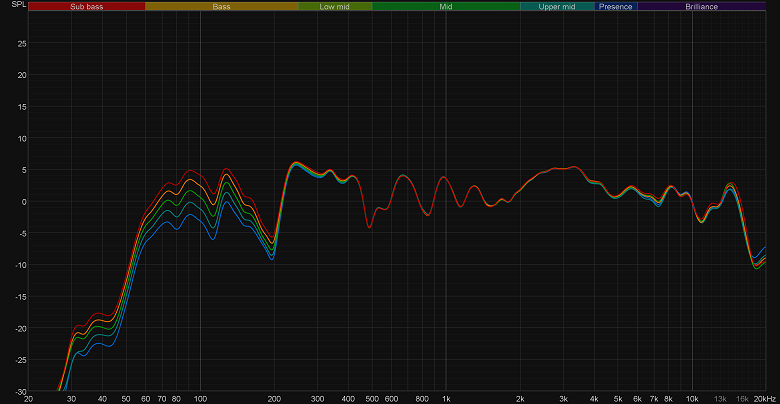Click the 10k frequency axis label
Screen dimensions: 780x404
point(692,399)
